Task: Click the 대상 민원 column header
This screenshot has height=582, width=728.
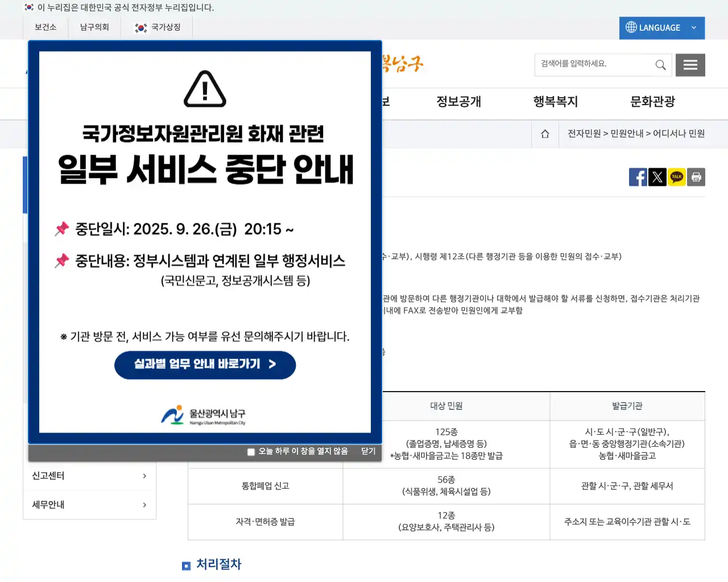Action: click(446, 406)
